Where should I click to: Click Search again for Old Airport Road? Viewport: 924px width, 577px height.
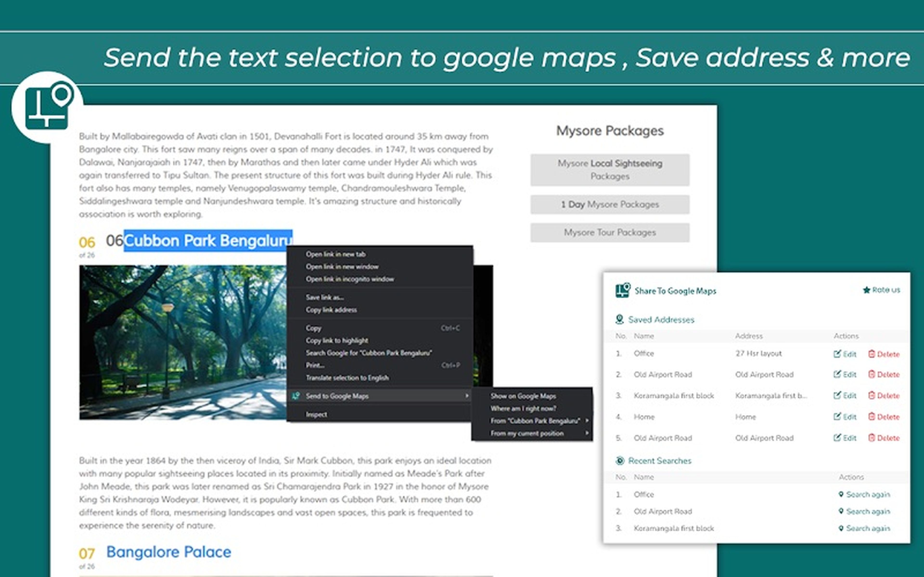[x=864, y=511]
